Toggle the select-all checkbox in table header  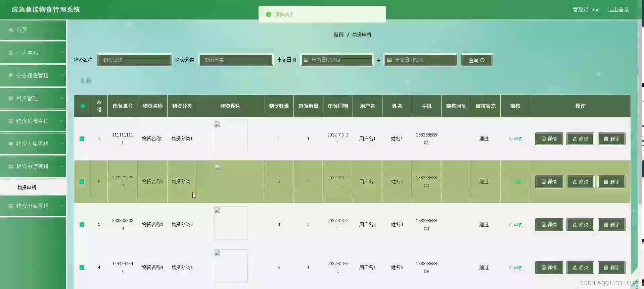82,106
